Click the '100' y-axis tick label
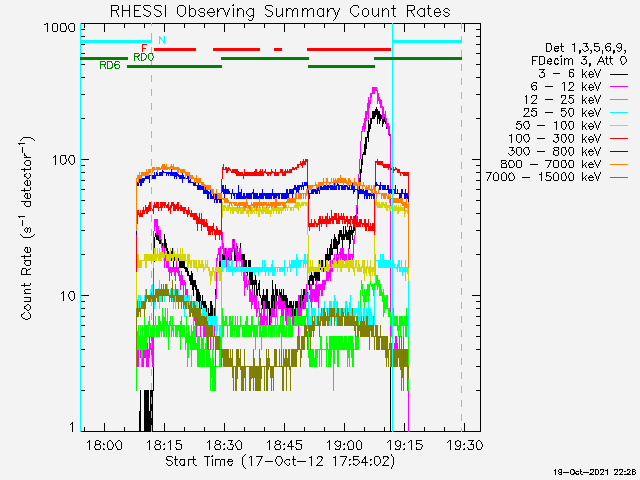The height and width of the screenshot is (480, 640). (64, 160)
